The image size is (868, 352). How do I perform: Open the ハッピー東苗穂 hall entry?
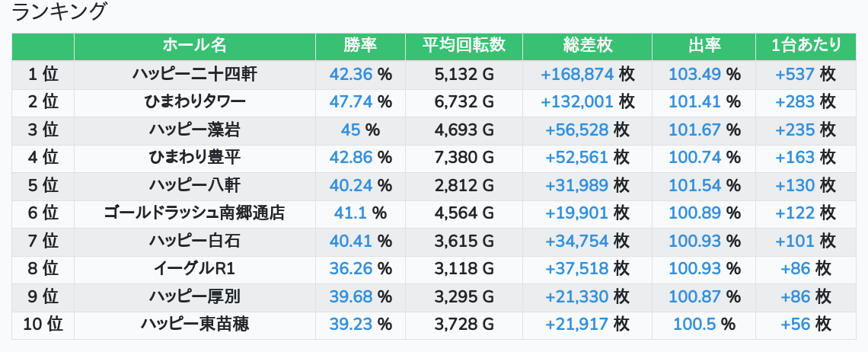(x=195, y=325)
